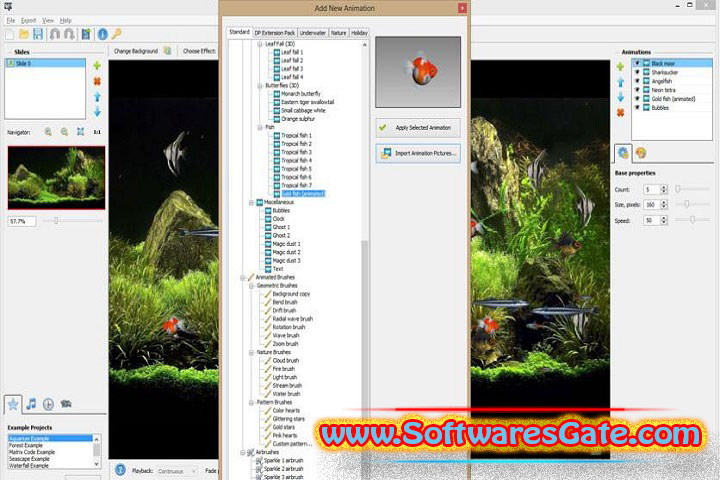Undo the last action

point(55,34)
